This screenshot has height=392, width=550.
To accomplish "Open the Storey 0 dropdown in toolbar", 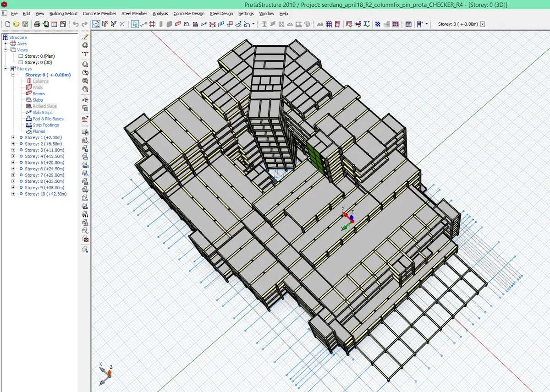I will [483, 24].
